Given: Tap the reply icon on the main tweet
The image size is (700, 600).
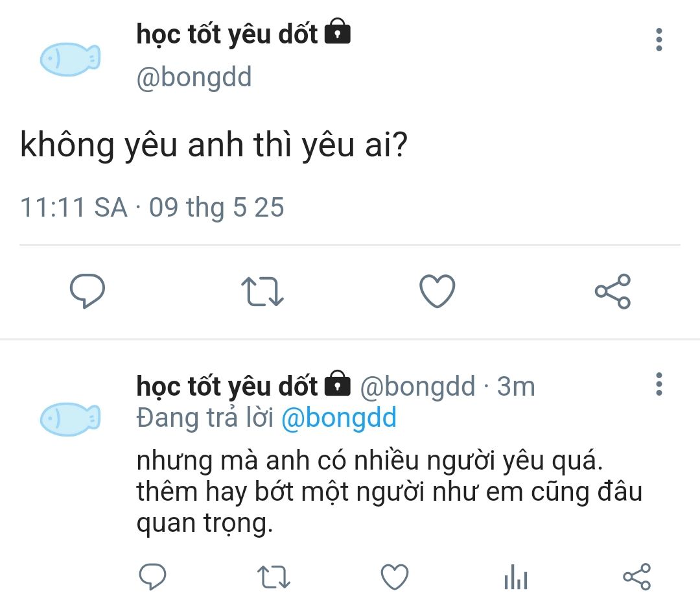Looking at the screenshot, I should [x=87, y=291].
